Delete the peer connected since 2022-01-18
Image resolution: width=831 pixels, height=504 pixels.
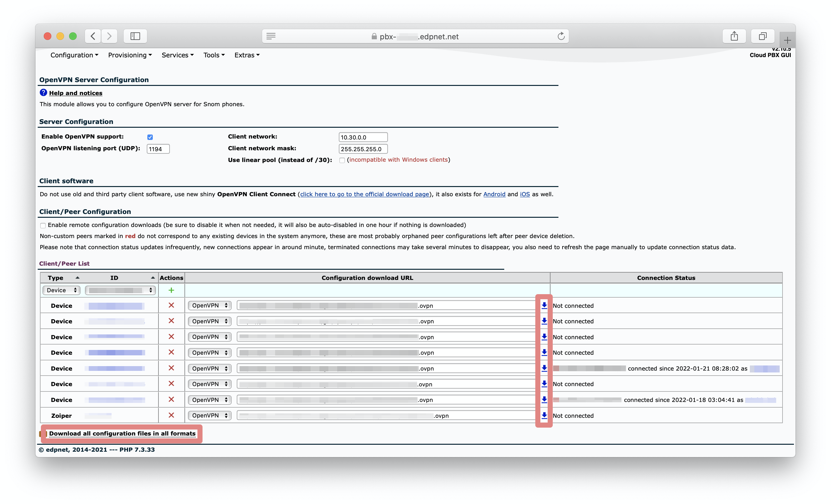pyautogui.click(x=171, y=399)
